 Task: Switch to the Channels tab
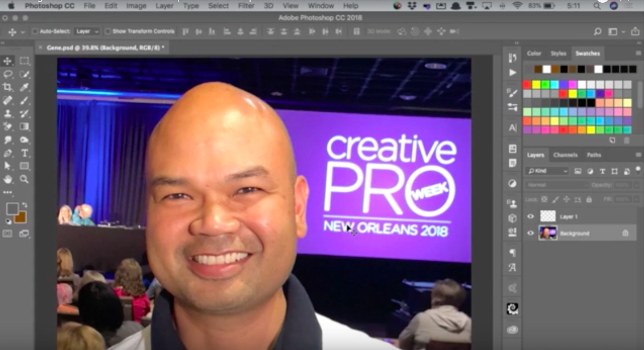(x=565, y=155)
